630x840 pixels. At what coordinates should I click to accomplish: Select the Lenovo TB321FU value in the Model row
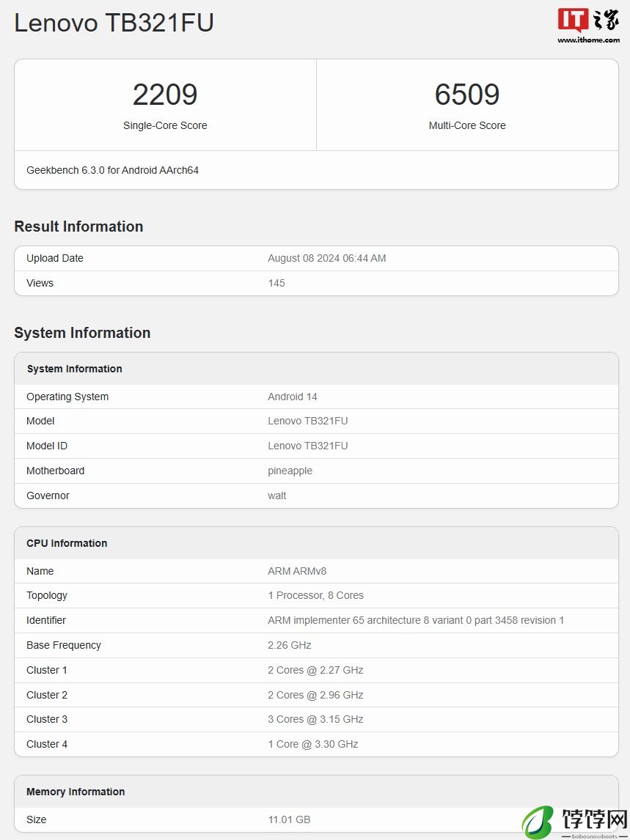(308, 421)
